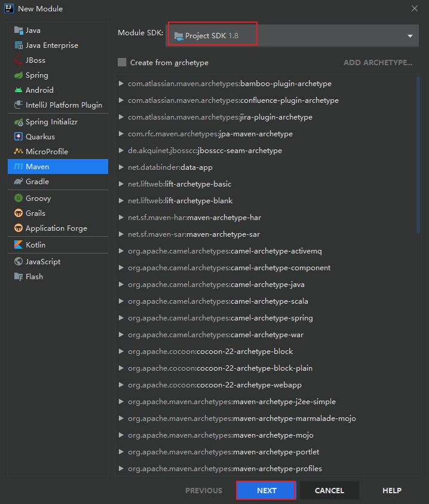Click the Groovy icon in sidebar
Screen dimensions: 429x504
19,198
